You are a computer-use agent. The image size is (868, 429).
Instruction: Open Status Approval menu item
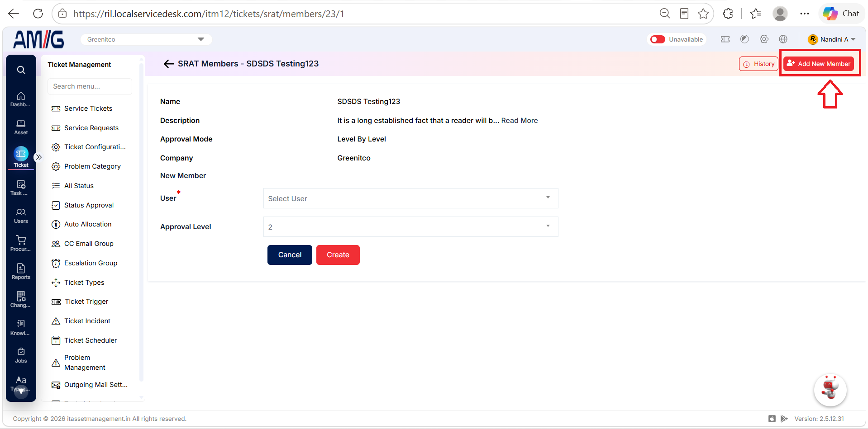89,205
